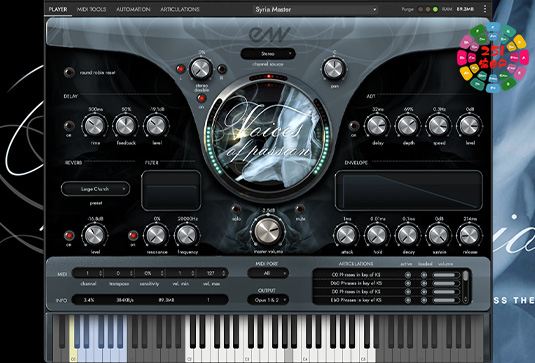Viewport: 535px width, 363px height.
Task: Toggle loaded for D0 Phrases articulation
Action: tap(423, 292)
